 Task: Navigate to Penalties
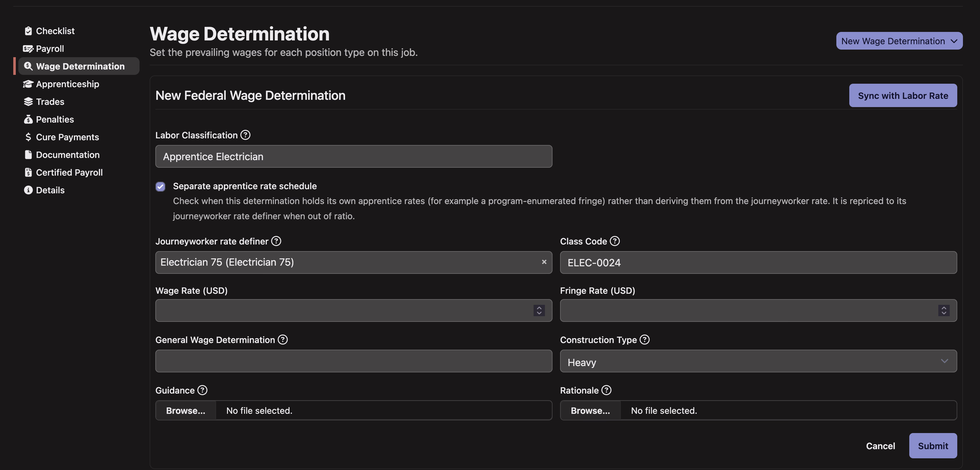pos(55,119)
